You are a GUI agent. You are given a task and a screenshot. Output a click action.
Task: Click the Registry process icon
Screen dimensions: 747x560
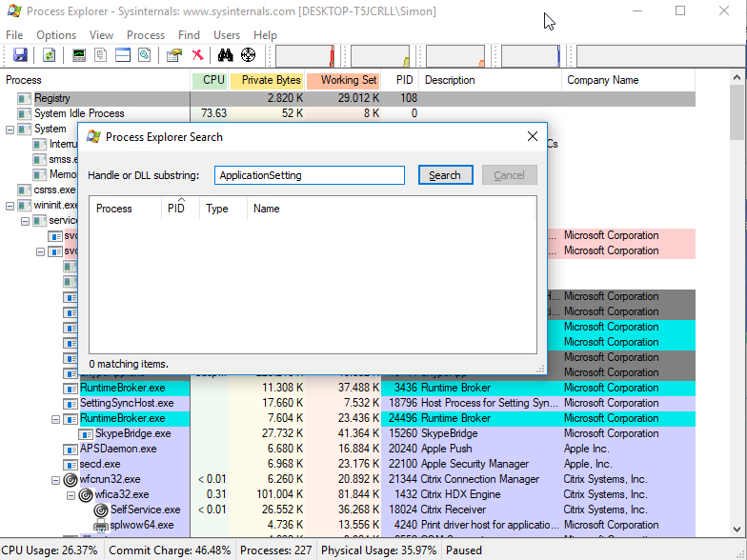point(25,99)
